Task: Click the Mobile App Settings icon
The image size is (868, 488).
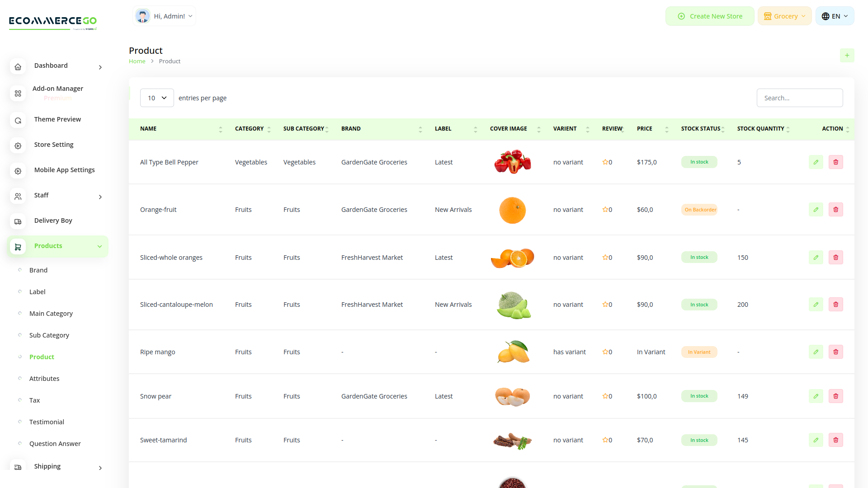Action: [x=18, y=171]
